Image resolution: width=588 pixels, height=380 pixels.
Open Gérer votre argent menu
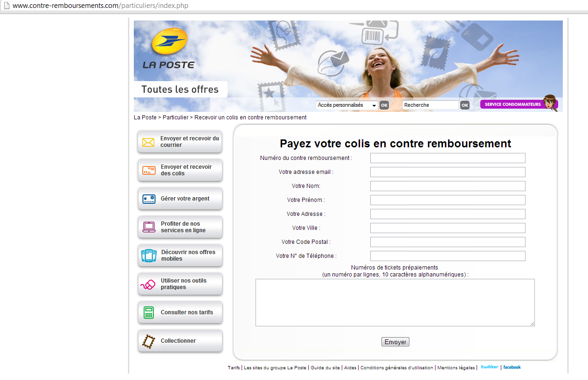coord(180,199)
